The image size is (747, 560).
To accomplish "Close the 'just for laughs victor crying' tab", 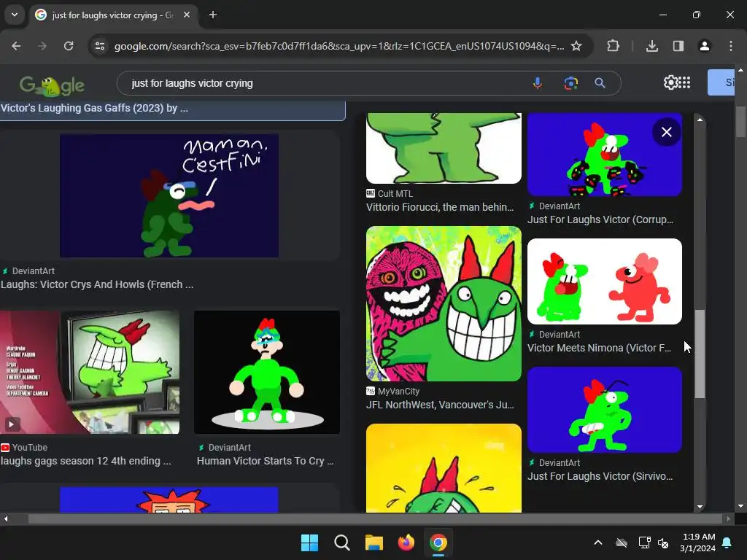I will (187, 15).
